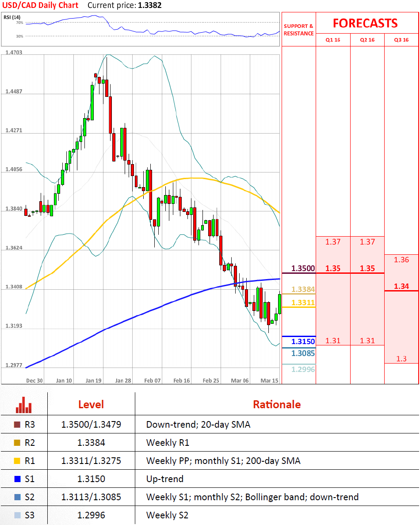Click rationale 'Up-trend'
The image size is (420, 525).
164,479
